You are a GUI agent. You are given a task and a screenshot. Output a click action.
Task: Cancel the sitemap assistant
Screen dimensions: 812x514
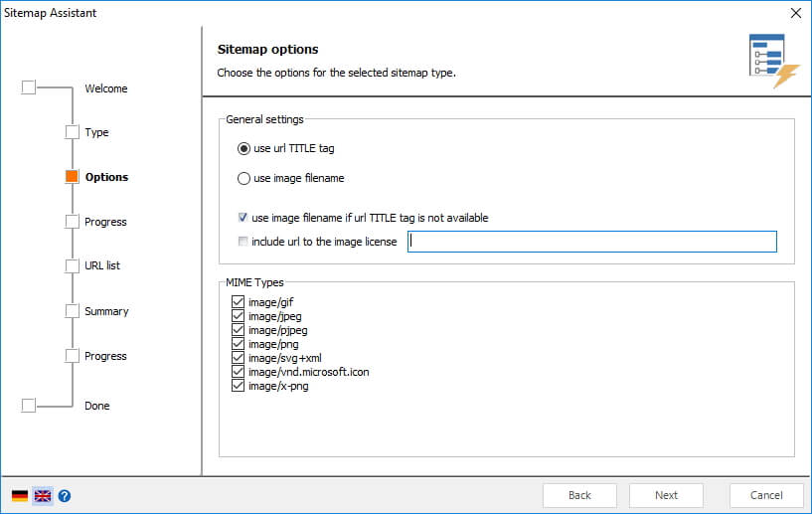pyautogui.click(x=766, y=495)
